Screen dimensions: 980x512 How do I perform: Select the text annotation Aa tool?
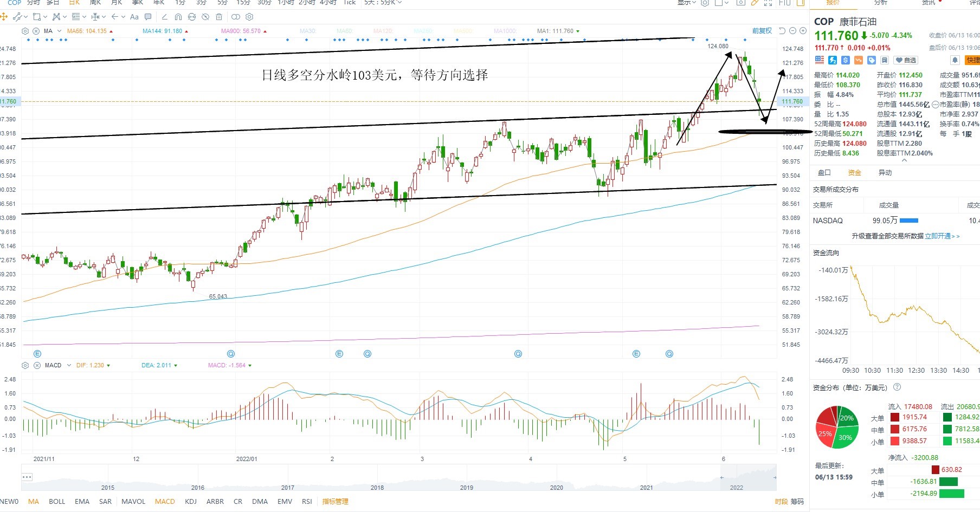134,17
